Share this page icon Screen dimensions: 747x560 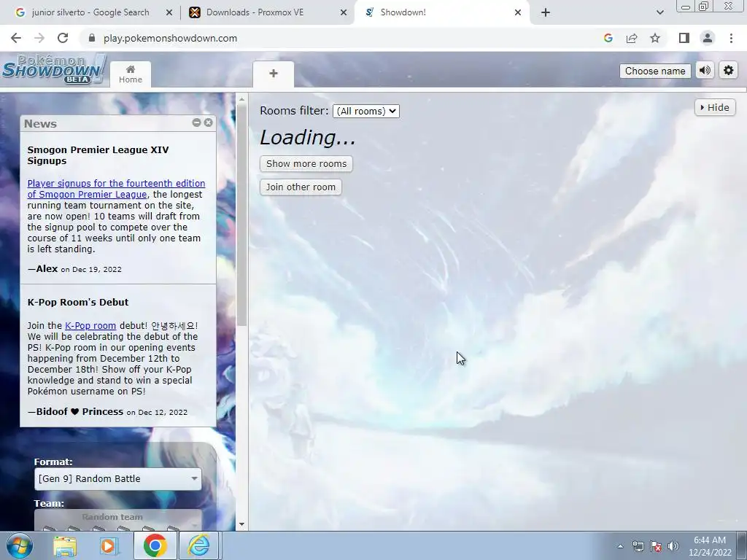(x=632, y=38)
